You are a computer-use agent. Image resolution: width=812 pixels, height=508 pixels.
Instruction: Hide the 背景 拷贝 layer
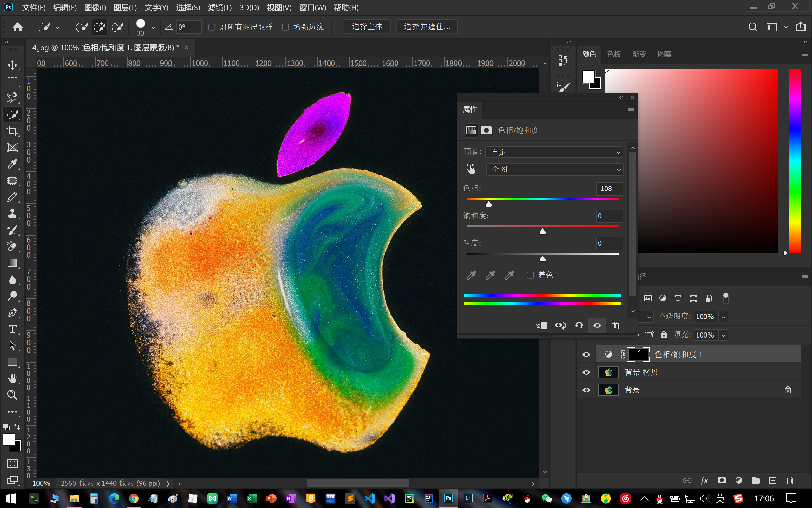click(586, 372)
